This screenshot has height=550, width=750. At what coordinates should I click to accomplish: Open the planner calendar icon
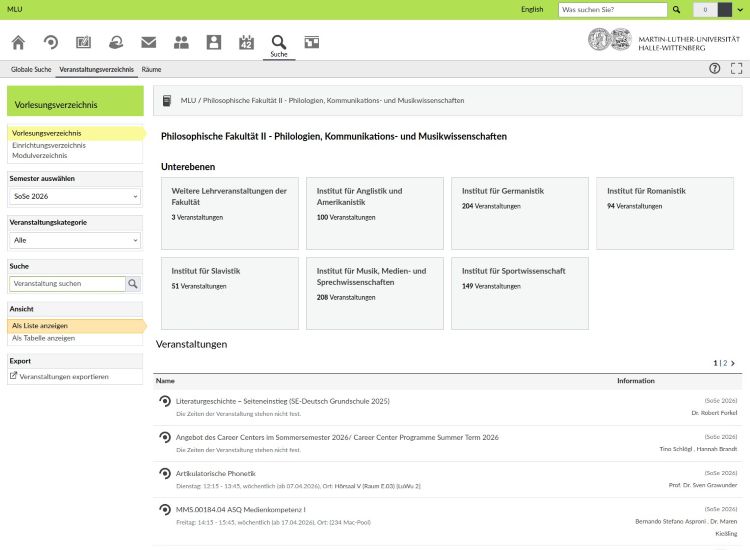point(246,43)
